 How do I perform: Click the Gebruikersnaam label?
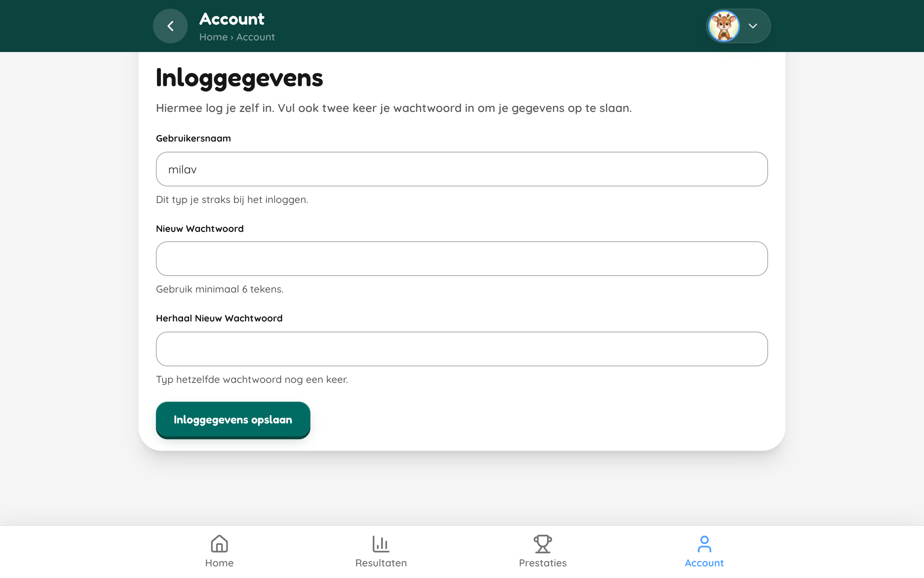point(193,138)
